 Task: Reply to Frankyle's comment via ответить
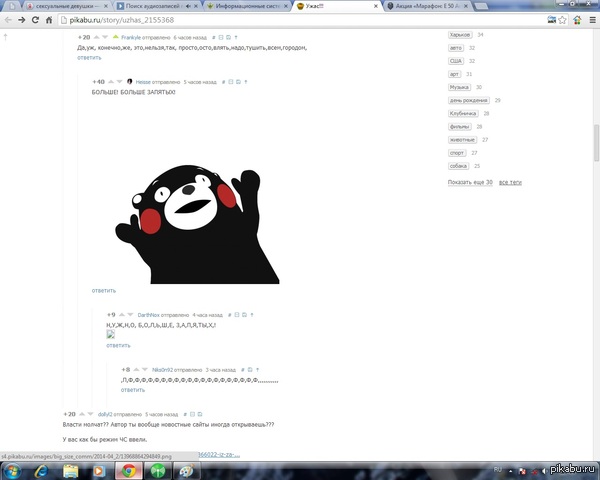click(89, 58)
